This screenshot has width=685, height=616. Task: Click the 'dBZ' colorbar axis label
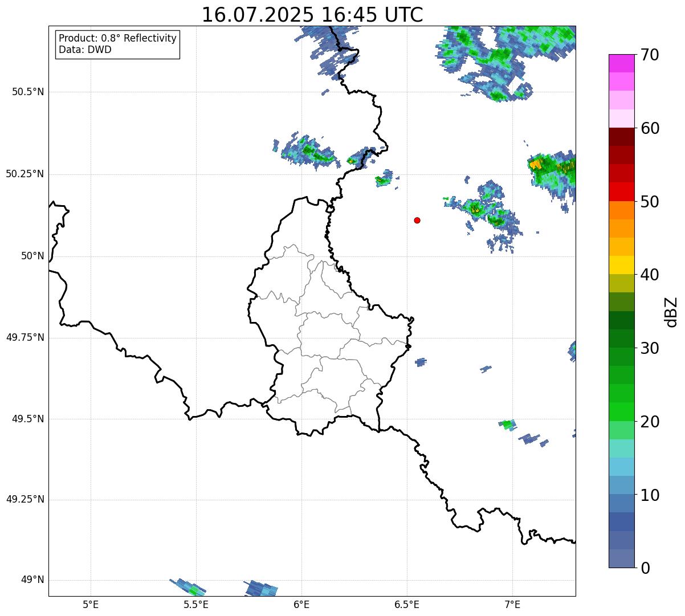tap(671, 311)
